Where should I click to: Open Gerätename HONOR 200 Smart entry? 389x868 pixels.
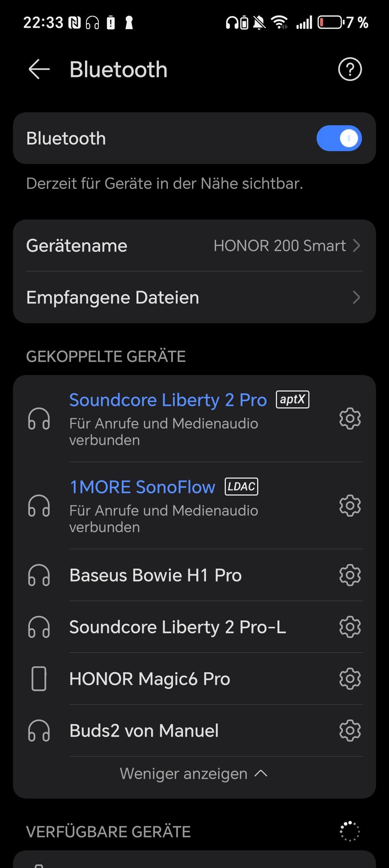[194, 246]
